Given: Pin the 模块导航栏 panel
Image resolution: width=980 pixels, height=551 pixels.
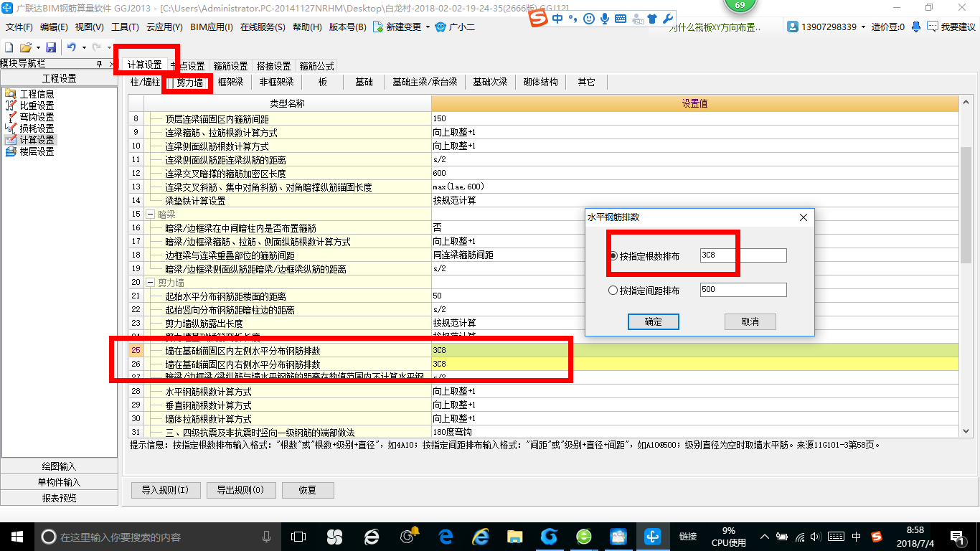Looking at the screenshot, I should [100, 64].
